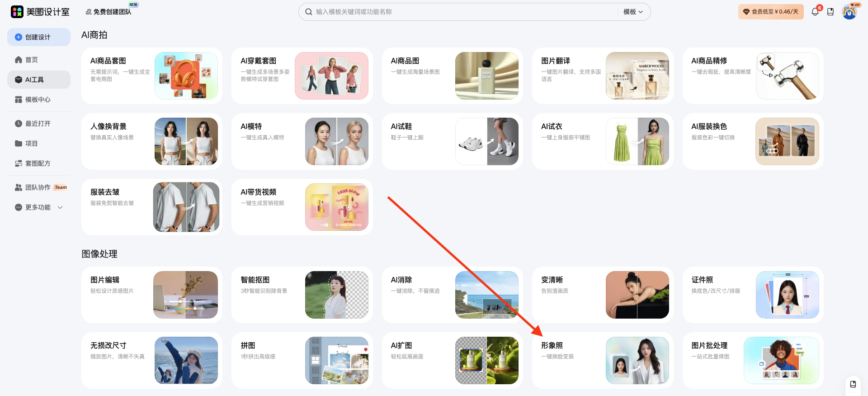Screen dimensions: 868x396
Task: Expand the 更多功能 chevron
Action: 60,207
